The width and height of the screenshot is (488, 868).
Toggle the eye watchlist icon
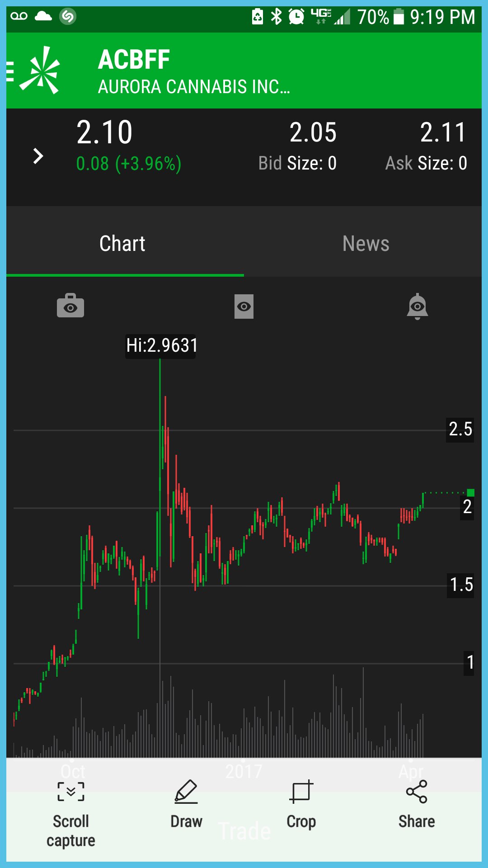click(x=244, y=307)
